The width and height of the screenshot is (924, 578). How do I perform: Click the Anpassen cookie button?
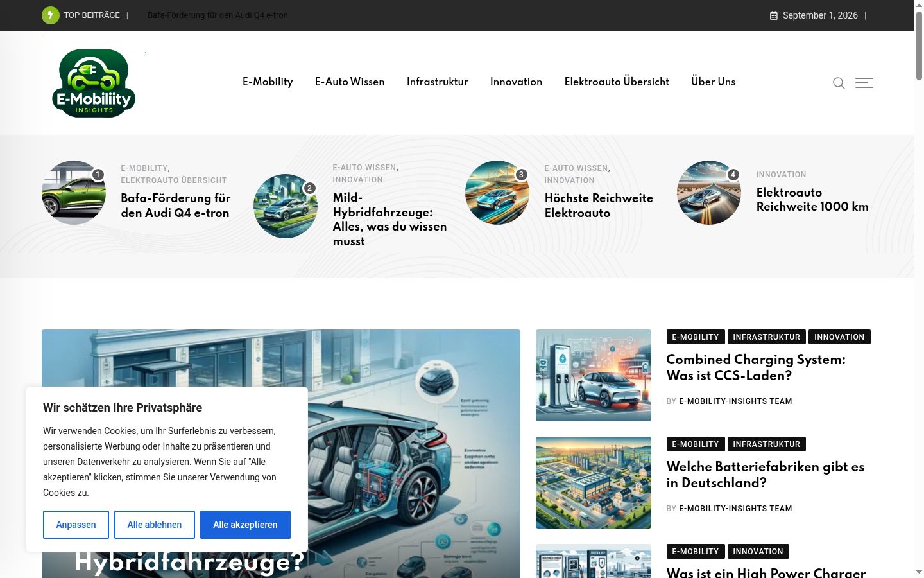pyautogui.click(x=76, y=525)
